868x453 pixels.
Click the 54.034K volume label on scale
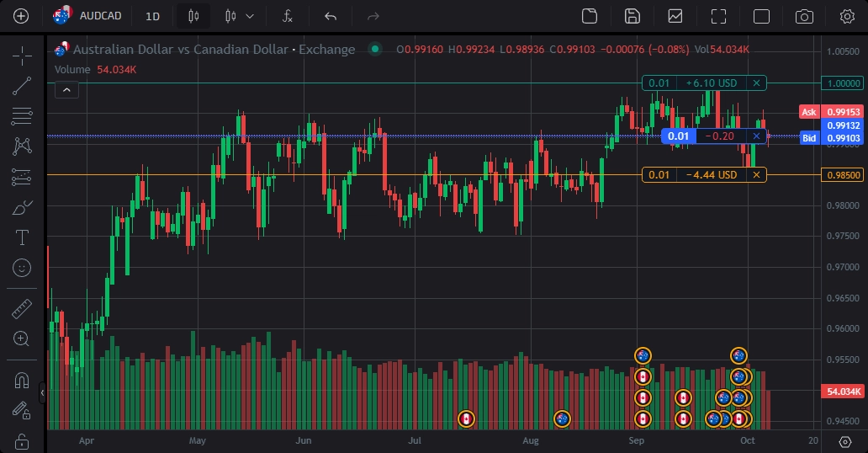844,392
